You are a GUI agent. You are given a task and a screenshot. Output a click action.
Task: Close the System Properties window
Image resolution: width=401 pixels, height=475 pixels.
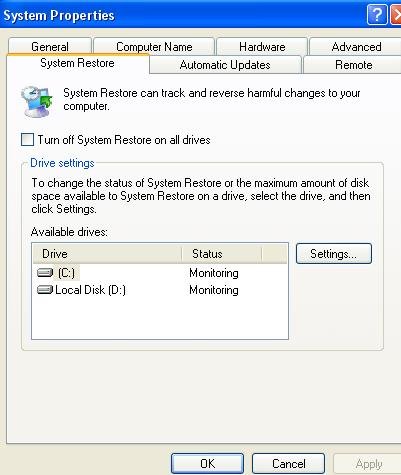(x=396, y=15)
